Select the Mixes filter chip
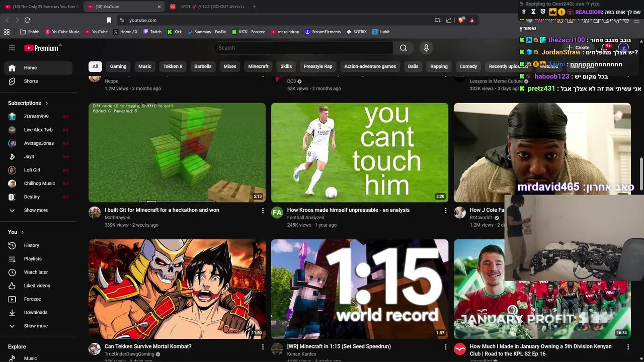The height and width of the screenshot is (362, 644). pos(230,66)
